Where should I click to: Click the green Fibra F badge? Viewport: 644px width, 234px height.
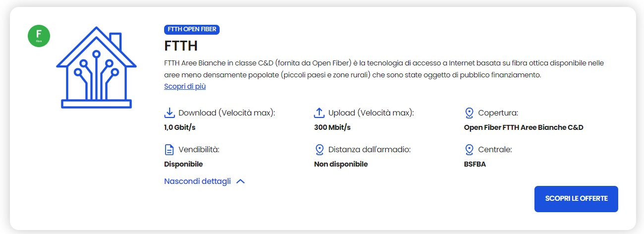pos(39,36)
